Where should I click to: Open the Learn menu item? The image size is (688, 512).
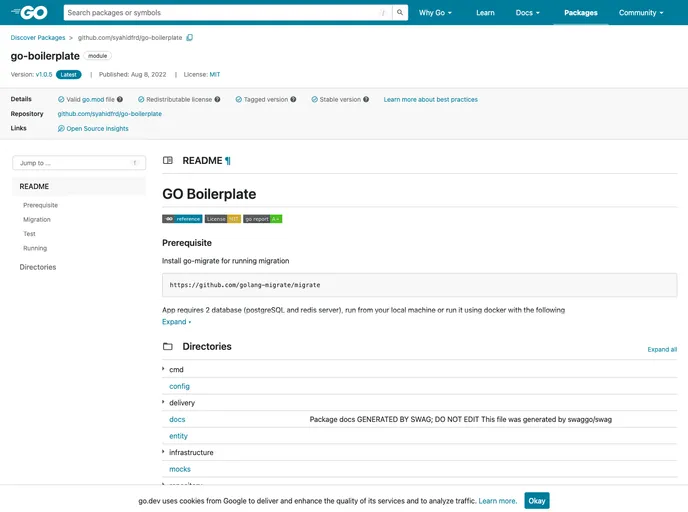[x=485, y=13]
